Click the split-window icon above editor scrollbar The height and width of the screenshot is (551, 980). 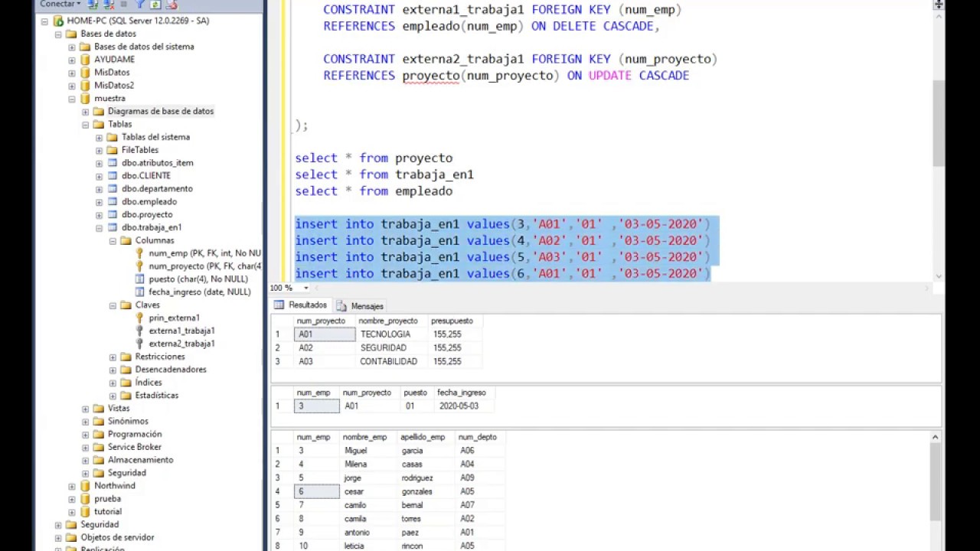click(x=939, y=5)
